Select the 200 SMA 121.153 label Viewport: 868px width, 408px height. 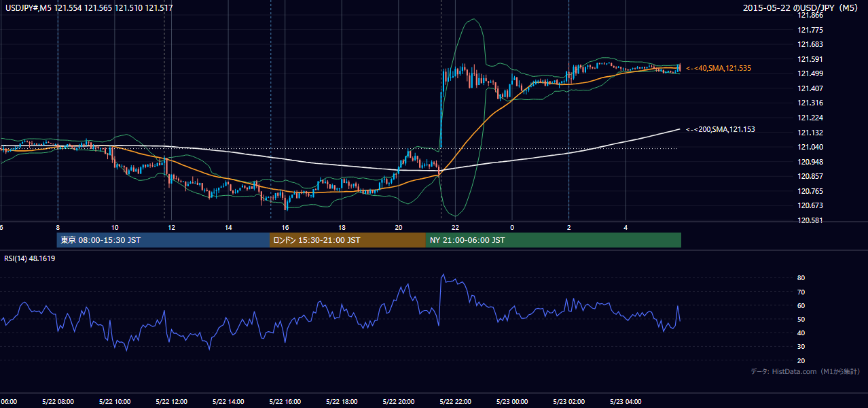coord(721,129)
